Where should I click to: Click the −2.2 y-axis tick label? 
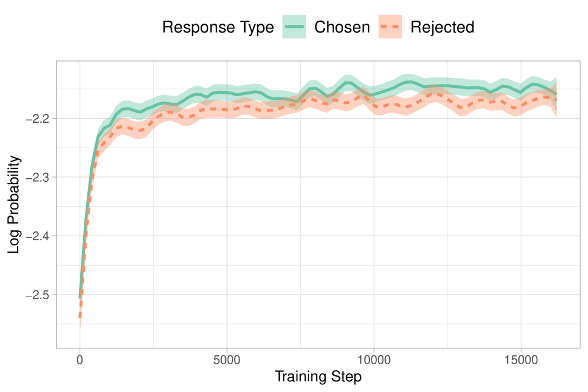(38, 119)
